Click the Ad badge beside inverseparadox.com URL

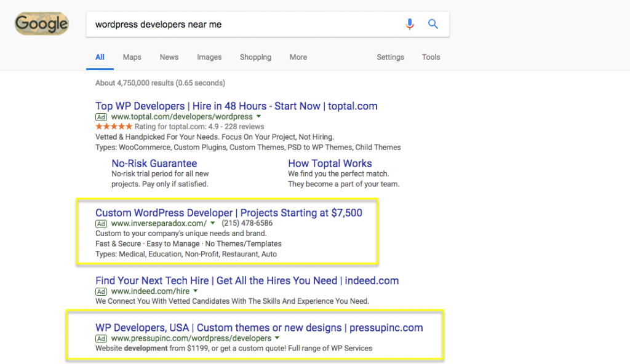[102, 224]
